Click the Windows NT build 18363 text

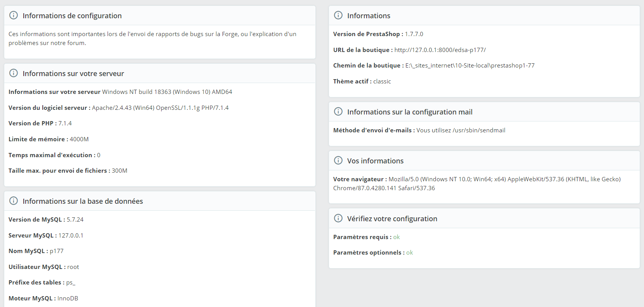(167, 92)
